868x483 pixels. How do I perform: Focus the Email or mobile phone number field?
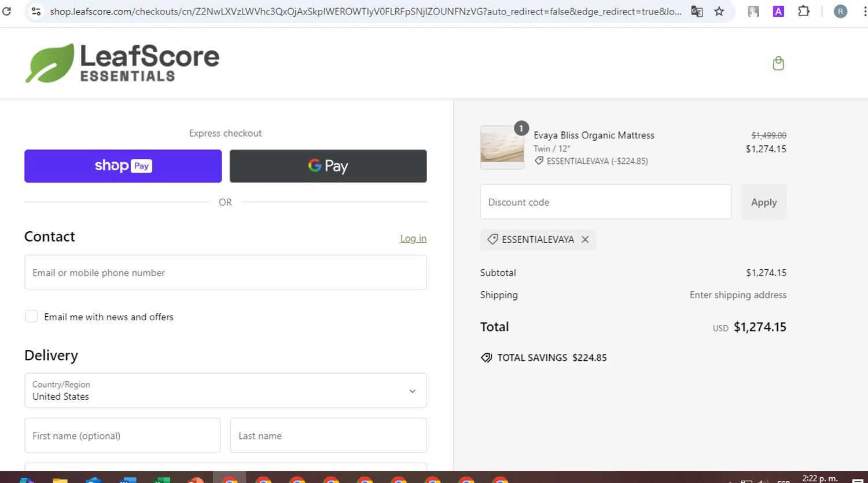(226, 272)
